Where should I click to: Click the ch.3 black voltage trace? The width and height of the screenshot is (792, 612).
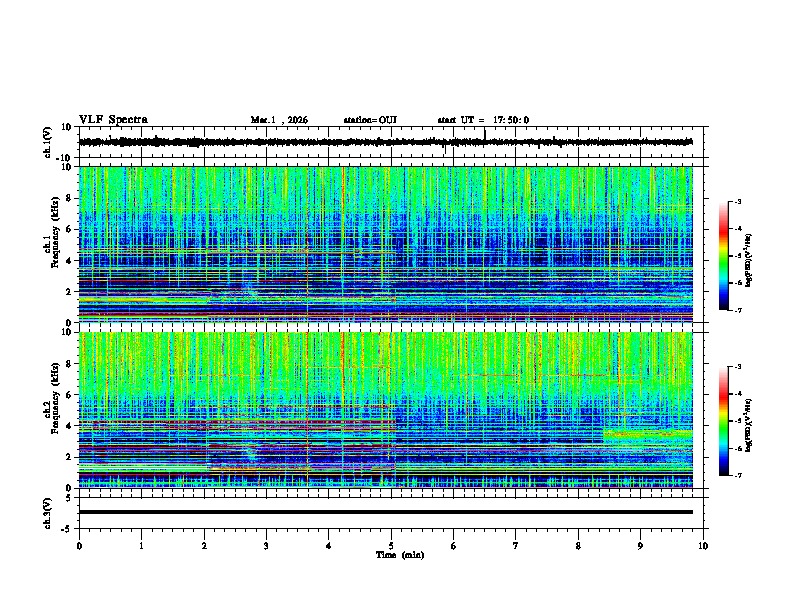tap(386, 512)
